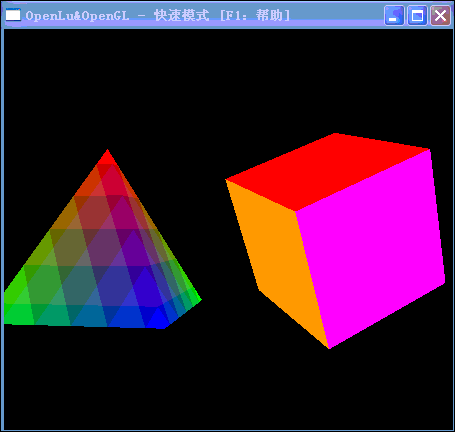
Task: Click cube vertex where three faces meet
Action: point(295,211)
